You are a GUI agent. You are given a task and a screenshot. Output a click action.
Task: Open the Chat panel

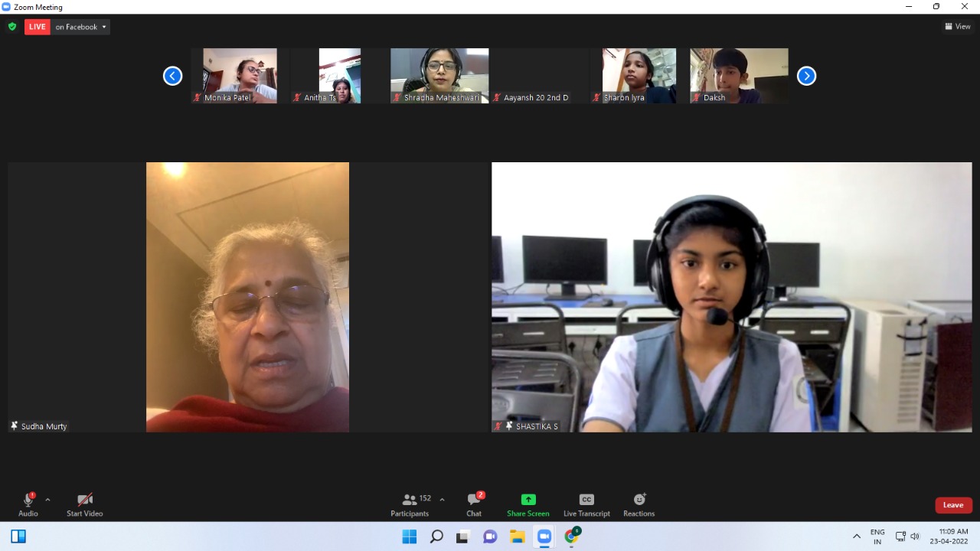click(474, 504)
